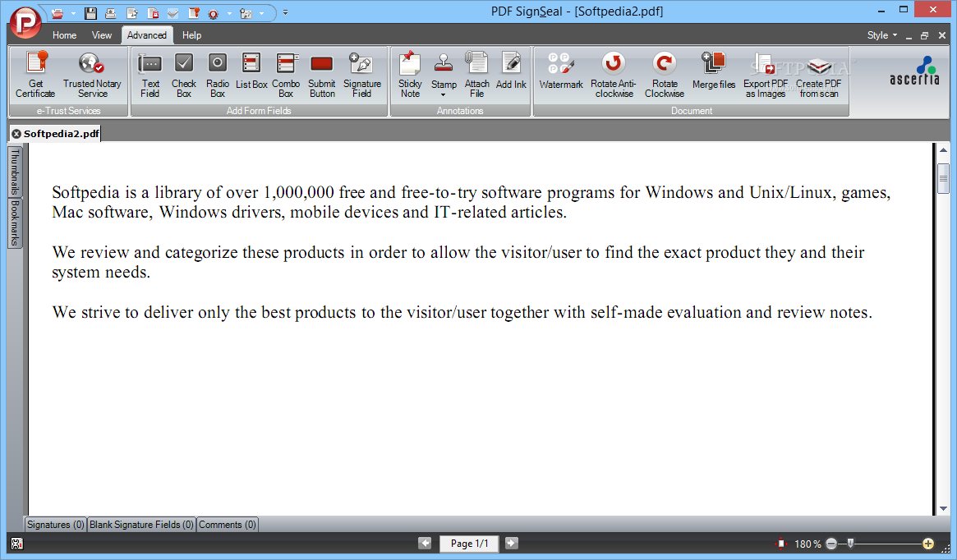Switch to the View ribbon tab

(x=102, y=35)
